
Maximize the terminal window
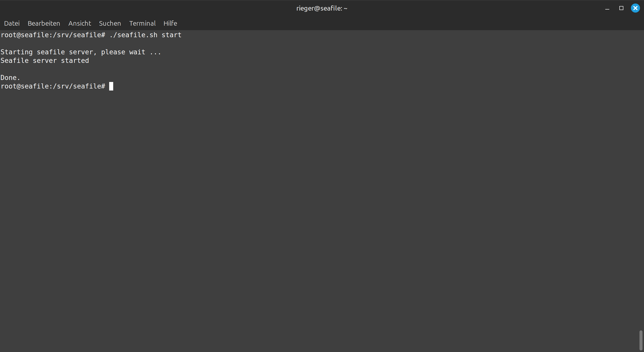point(621,8)
